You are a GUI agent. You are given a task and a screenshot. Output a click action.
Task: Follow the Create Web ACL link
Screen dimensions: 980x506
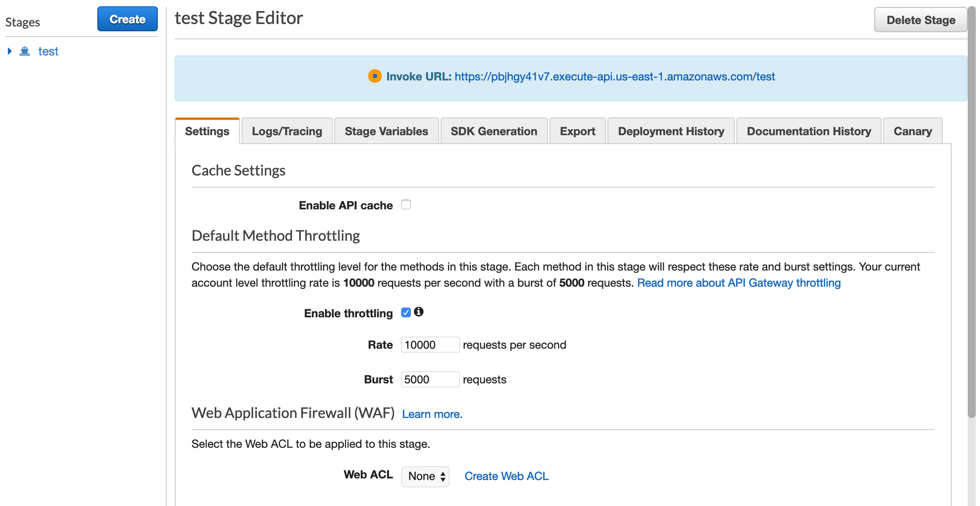point(506,476)
